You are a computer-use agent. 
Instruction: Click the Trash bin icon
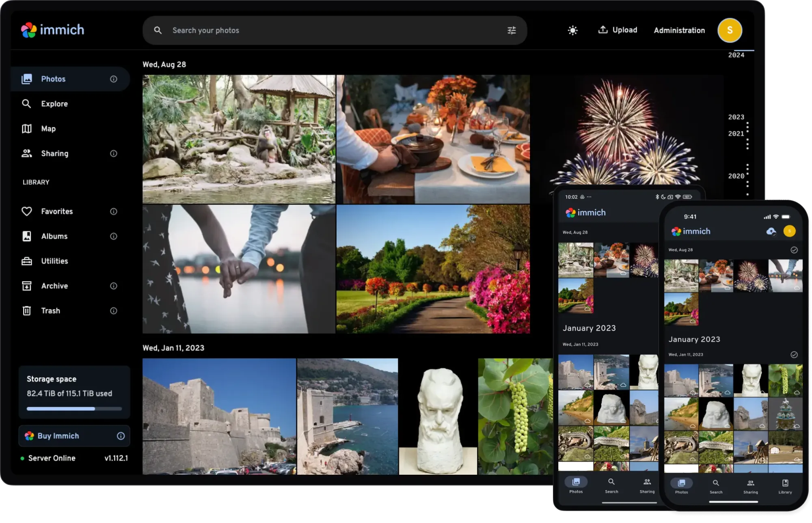(27, 311)
